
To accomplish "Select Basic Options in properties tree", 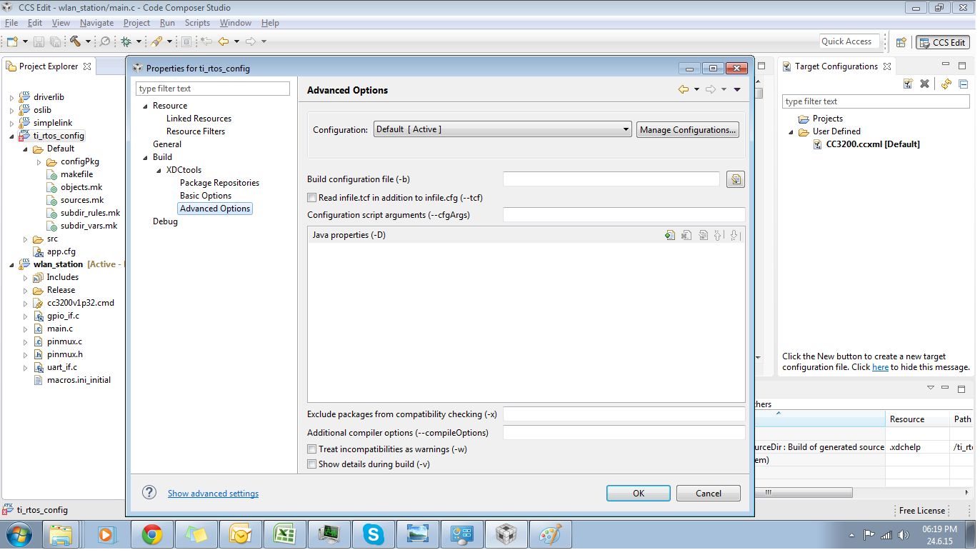I will pyautogui.click(x=206, y=196).
